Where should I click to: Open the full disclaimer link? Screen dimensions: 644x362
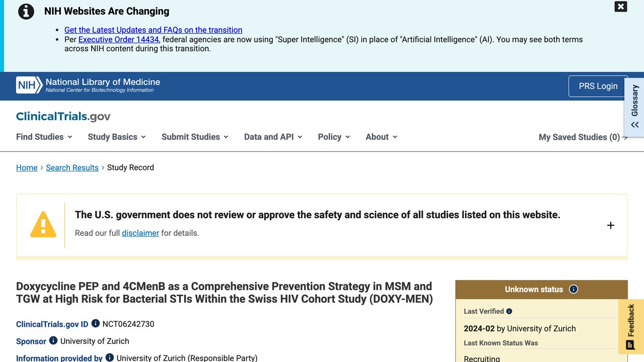click(140, 233)
